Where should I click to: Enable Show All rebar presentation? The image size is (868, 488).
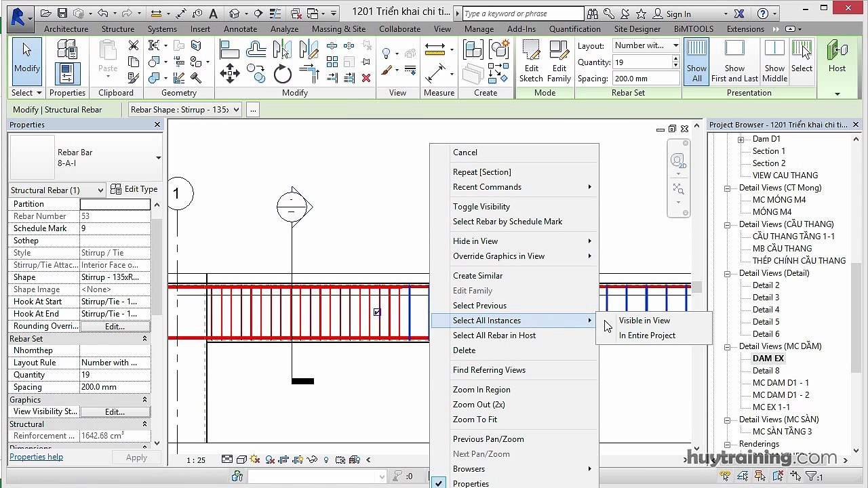pyautogui.click(x=696, y=61)
